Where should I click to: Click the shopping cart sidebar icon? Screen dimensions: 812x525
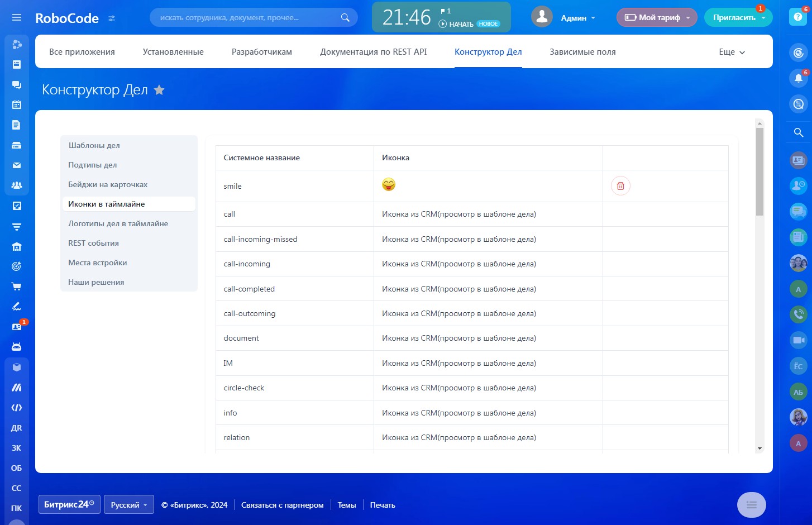point(17,287)
